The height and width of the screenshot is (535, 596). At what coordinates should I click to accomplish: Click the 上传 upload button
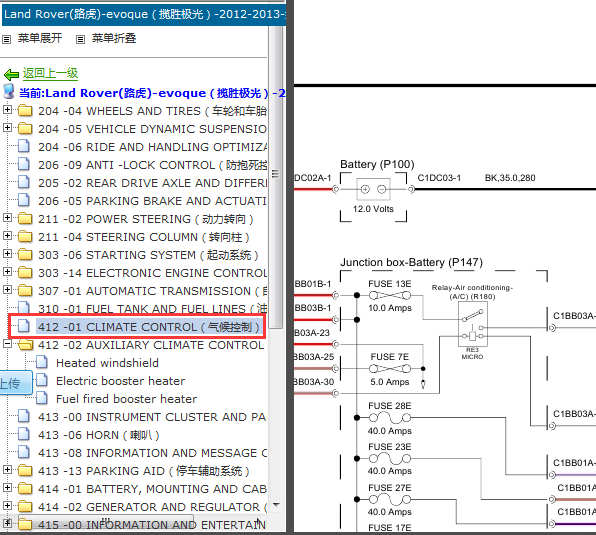(15, 383)
